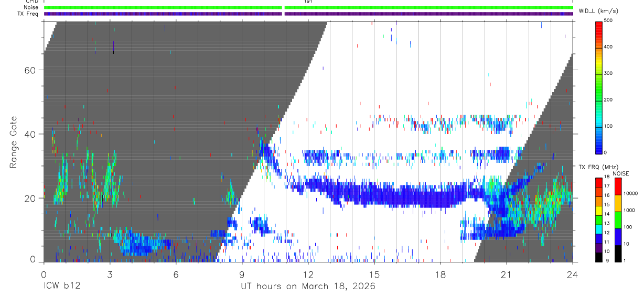Click the 1 tick on NOISE legend
The width and height of the screenshot is (644, 297).
point(625,261)
